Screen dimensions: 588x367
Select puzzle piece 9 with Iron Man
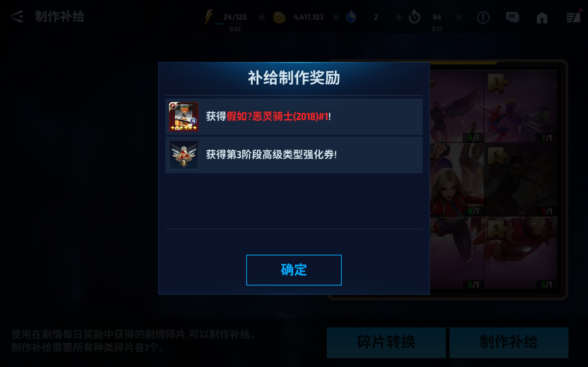521,253
